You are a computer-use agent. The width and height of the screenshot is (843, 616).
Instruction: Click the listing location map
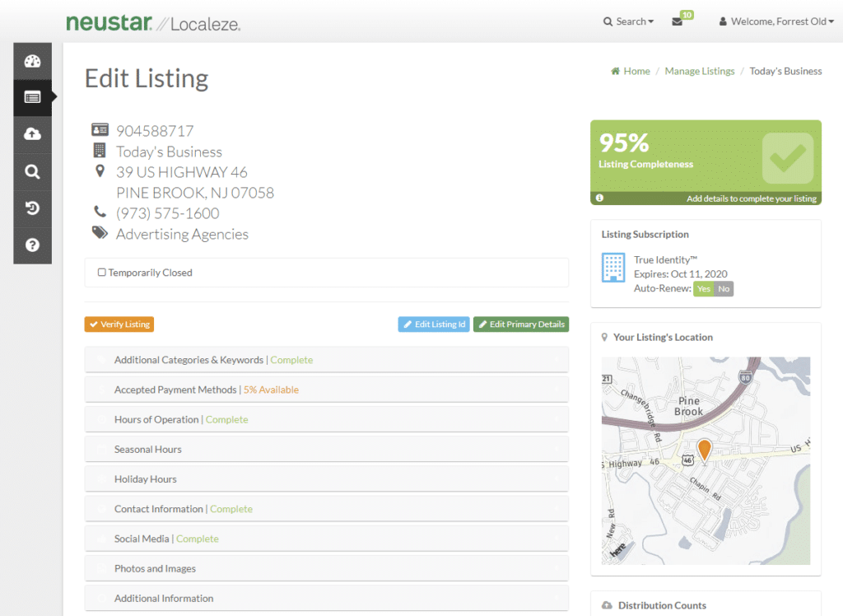point(706,460)
